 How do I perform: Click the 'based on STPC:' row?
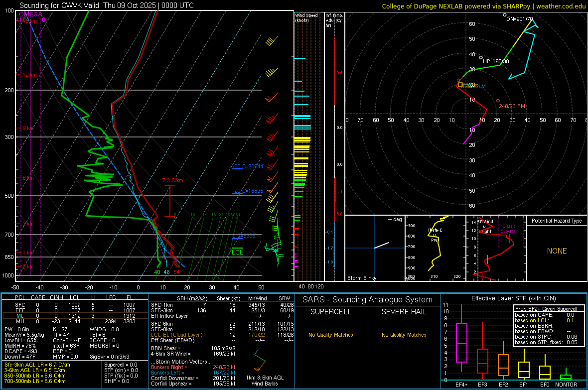pyautogui.click(x=546, y=337)
